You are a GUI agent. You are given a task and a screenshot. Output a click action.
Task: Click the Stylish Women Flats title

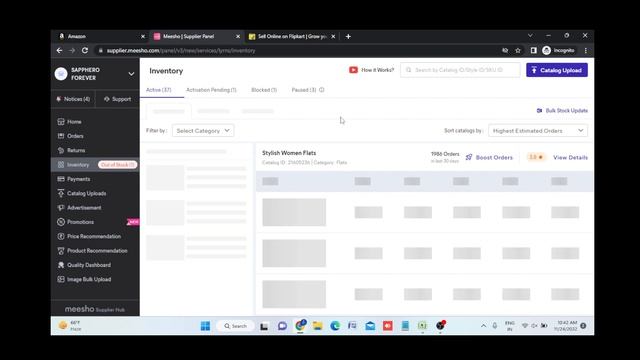(289, 153)
